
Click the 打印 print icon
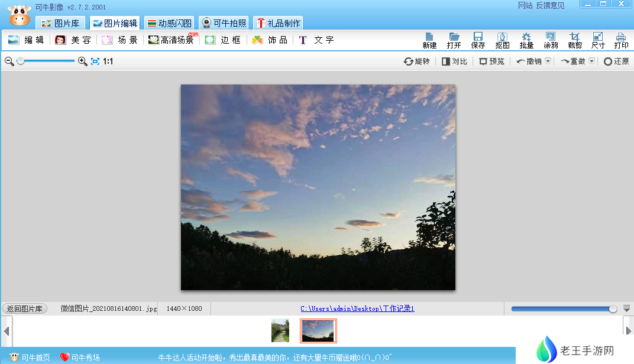(x=621, y=40)
